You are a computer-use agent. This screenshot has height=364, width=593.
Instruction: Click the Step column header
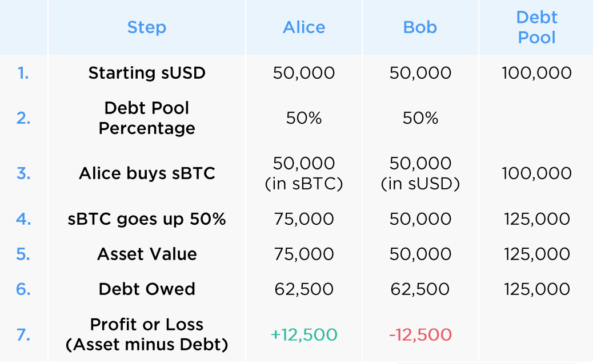click(147, 27)
